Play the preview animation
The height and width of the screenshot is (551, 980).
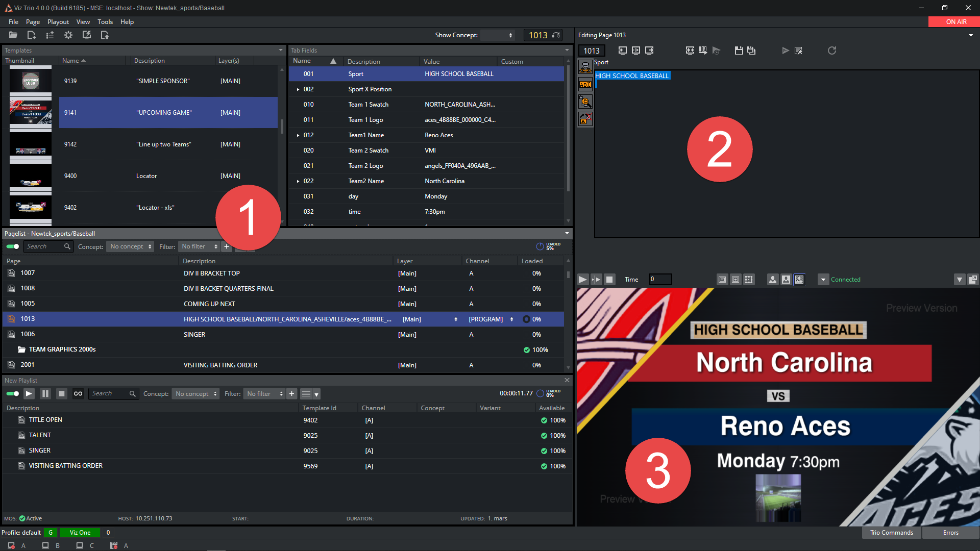pos(582,280)
